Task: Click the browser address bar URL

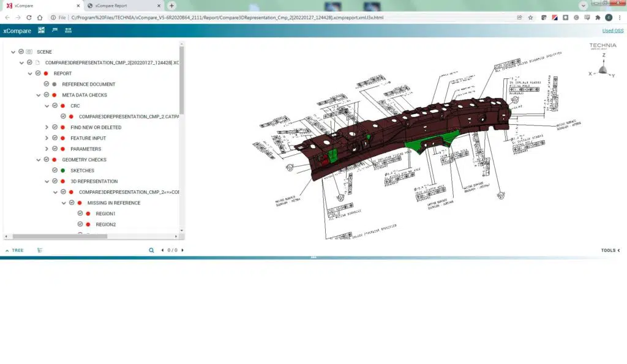Action: pos(227,18)
